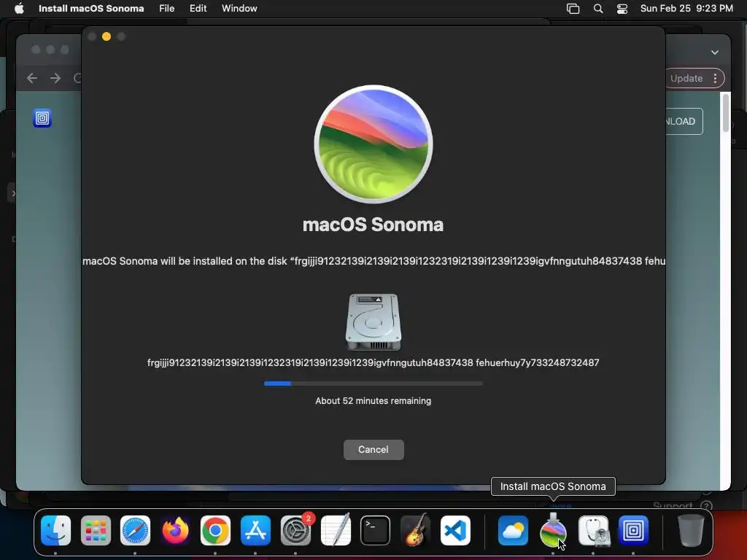Open Control Center in menu bar

622,9
